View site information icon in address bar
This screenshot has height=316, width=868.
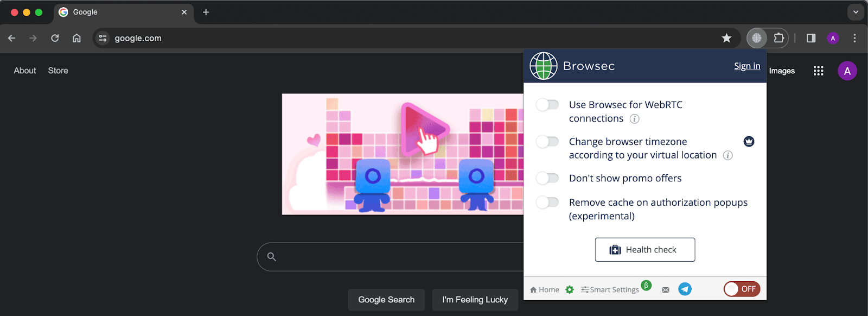tap(103, 38)
